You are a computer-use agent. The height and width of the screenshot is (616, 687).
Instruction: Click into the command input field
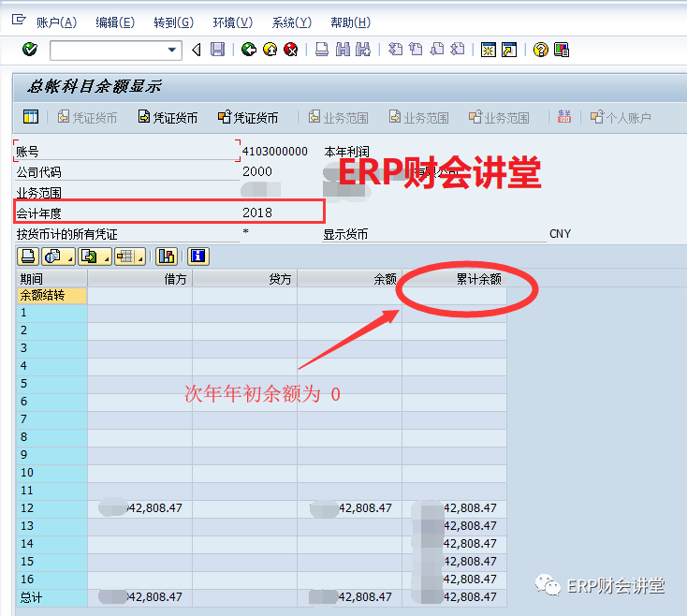tap(107, 50)
